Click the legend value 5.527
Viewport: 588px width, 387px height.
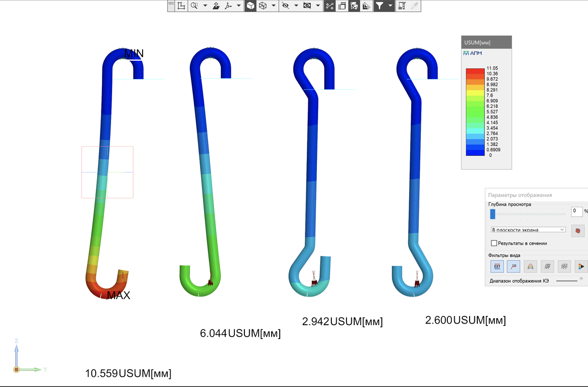coord(492,112)
